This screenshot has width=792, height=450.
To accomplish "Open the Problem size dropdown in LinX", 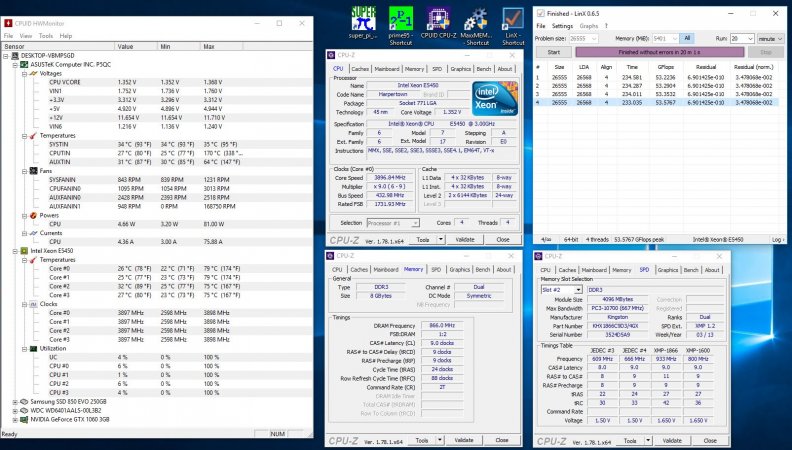I will pos(594,38).
